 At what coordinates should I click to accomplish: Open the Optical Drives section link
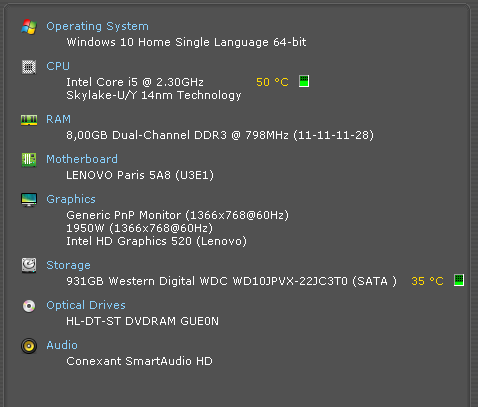tap(86, 305)
